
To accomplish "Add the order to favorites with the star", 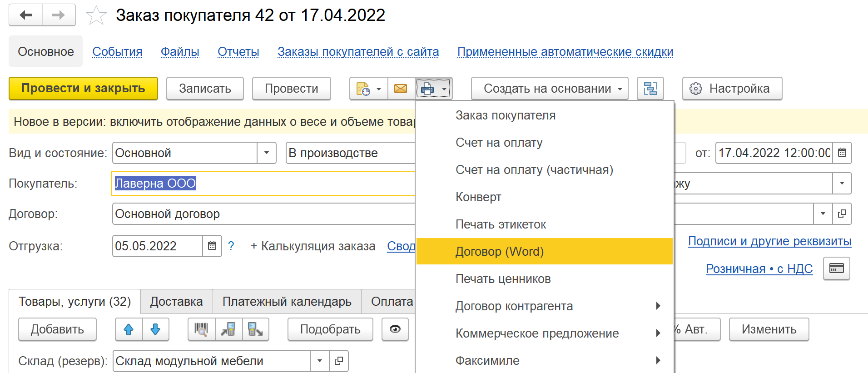I will (x=96, y=15).
